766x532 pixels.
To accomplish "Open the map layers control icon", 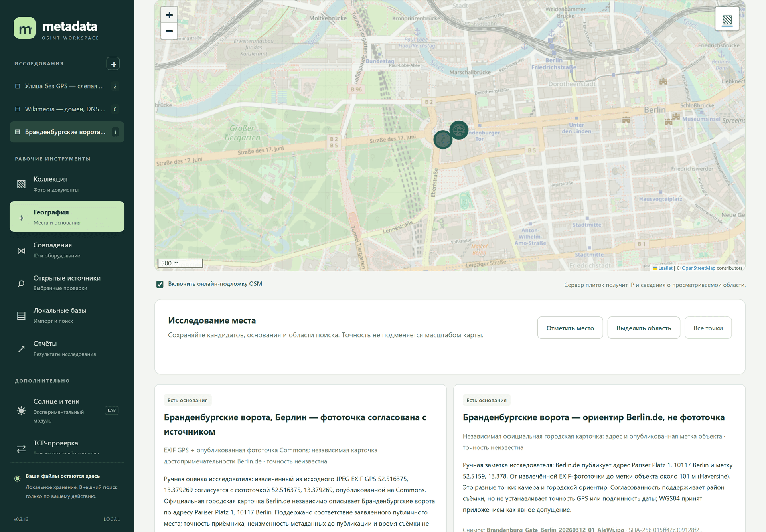I will pos(727,19).
